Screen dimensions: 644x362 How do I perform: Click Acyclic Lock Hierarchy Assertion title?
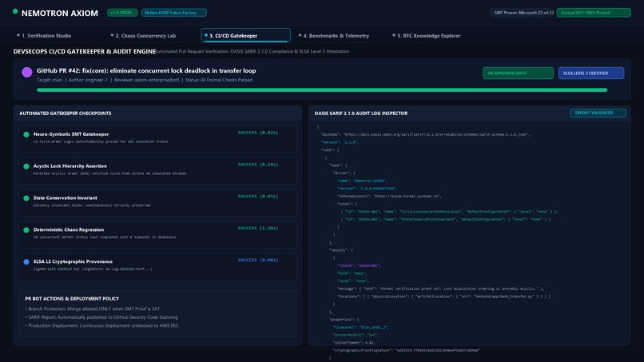70,166
